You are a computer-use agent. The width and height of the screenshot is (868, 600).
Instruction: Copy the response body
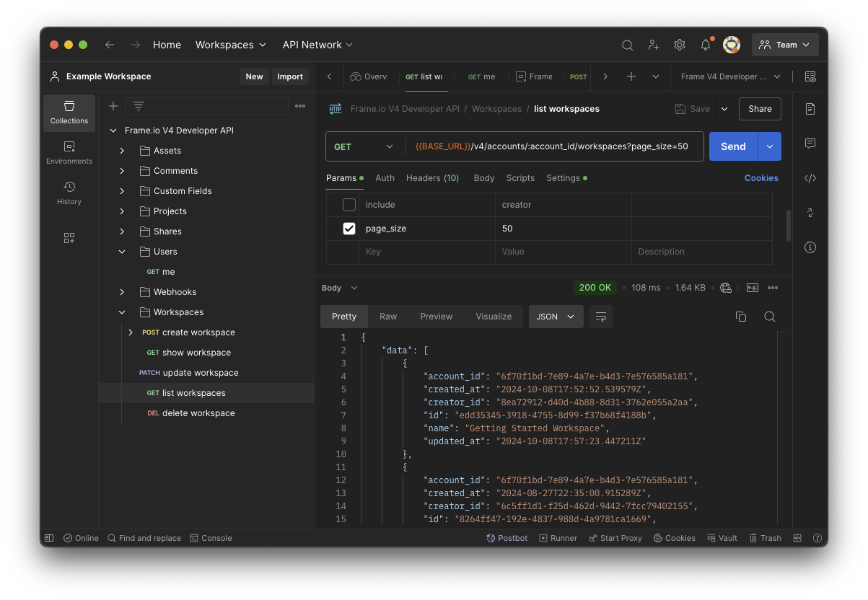740,316
